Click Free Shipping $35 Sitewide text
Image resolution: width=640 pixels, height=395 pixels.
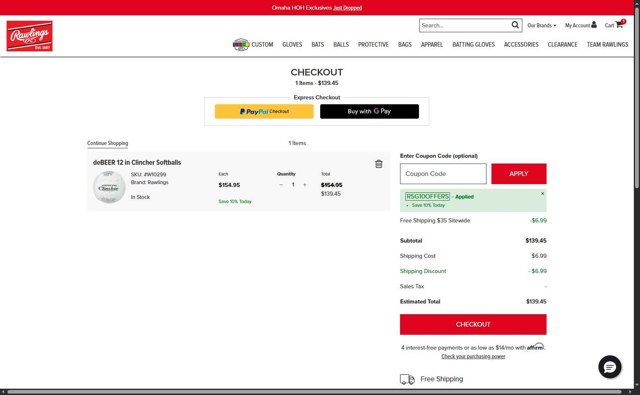point(435,221)
